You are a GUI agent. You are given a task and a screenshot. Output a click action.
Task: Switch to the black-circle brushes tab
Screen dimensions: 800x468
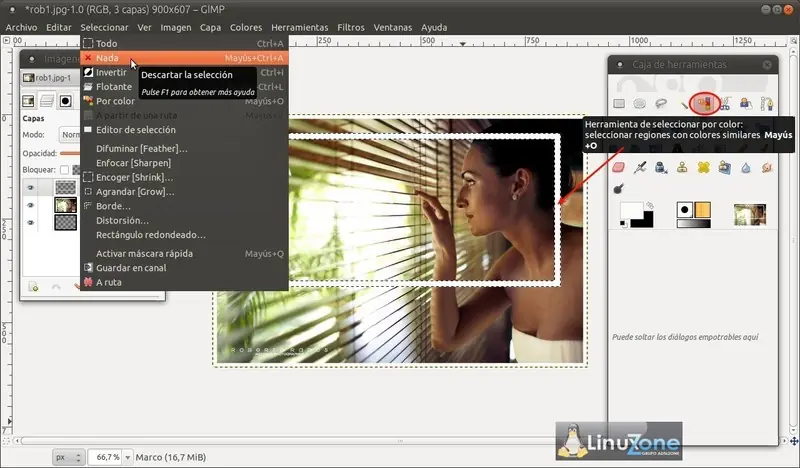pos(65,101)
